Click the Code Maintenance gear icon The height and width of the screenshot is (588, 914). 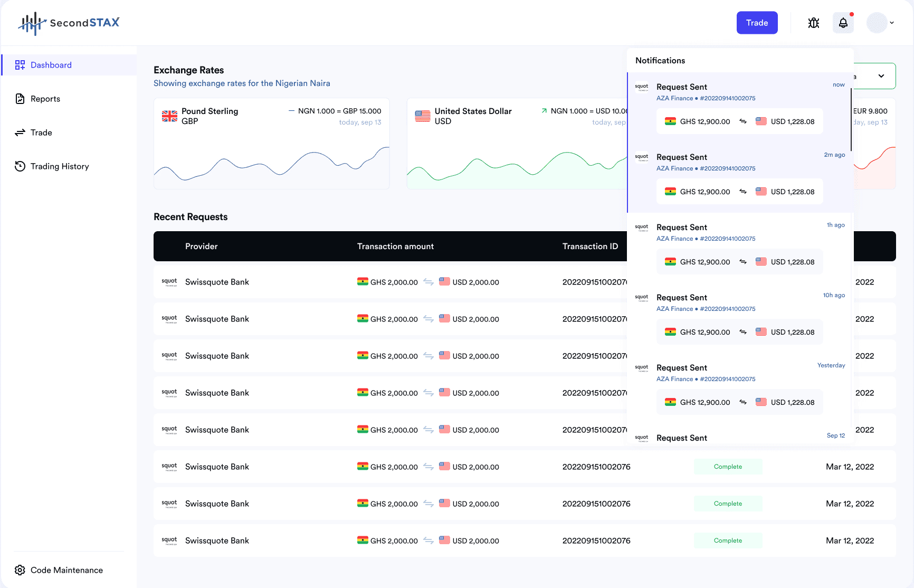click(x=20, y=570)
